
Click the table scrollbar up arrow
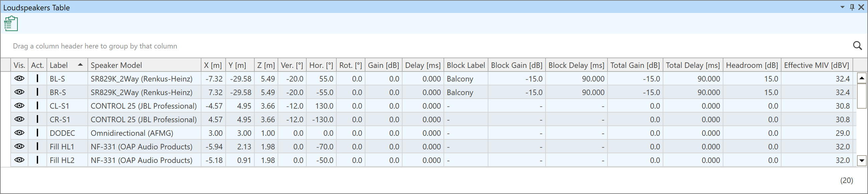[862, 78]
